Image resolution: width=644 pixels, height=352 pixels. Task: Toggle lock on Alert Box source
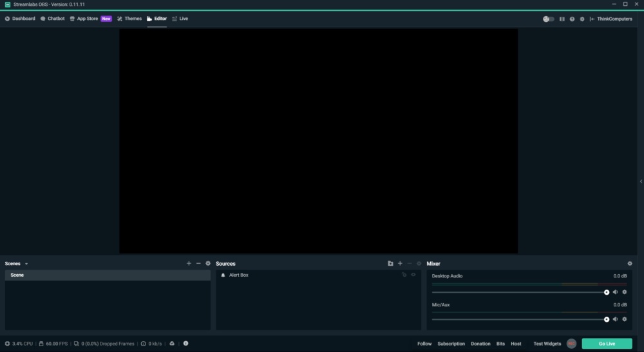point(404,275)
